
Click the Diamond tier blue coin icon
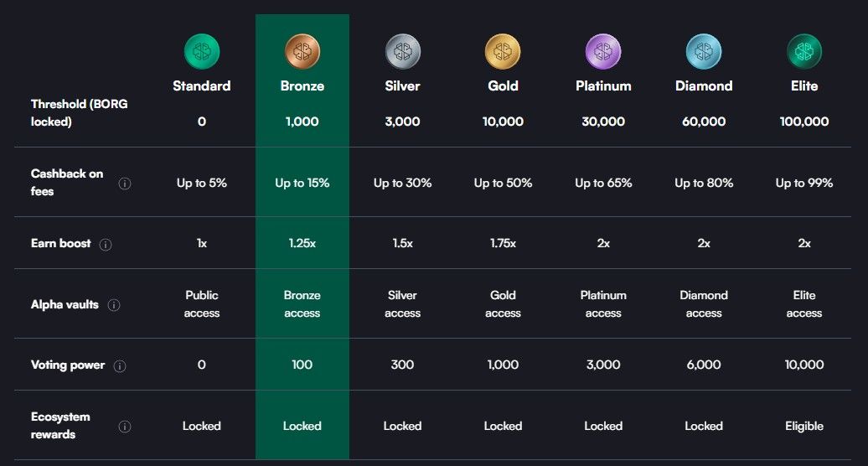(704, 52)
